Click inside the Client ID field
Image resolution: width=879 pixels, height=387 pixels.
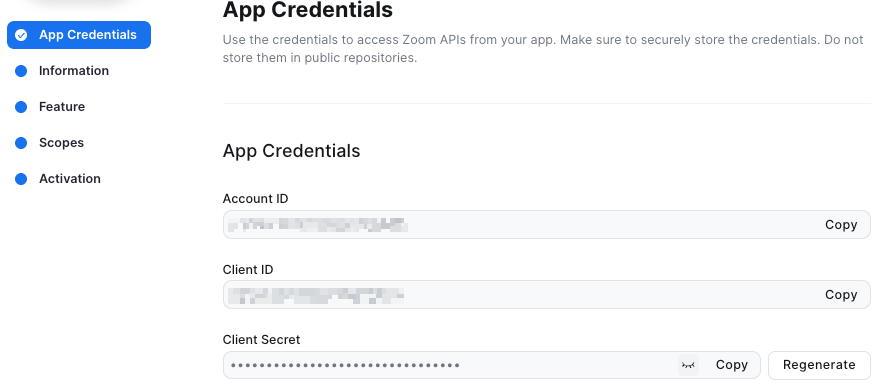click(x=547, y=295)
